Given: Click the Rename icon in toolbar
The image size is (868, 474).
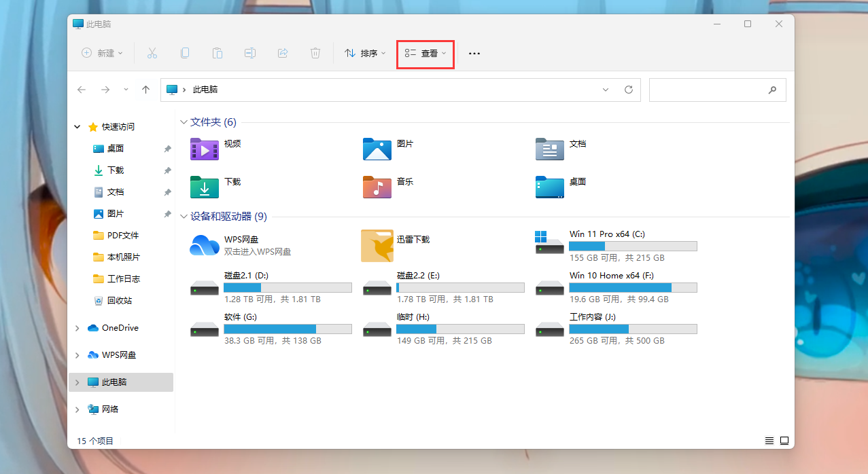Looking at the screenshot, I should tap(250, 53).
